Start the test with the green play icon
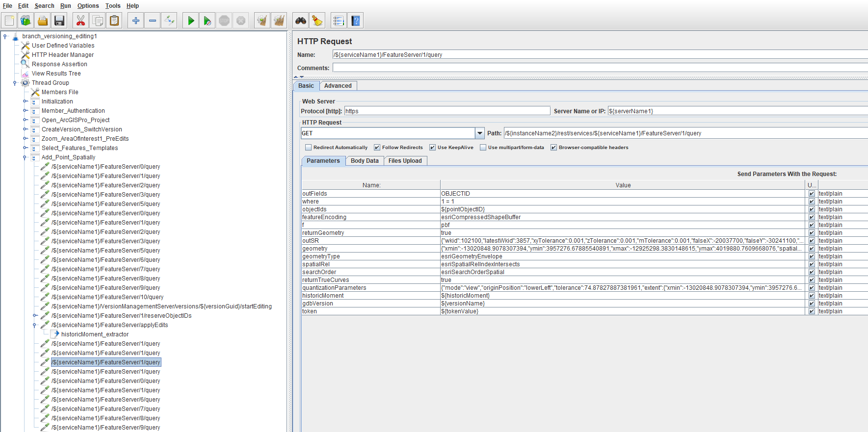The height and width of the screenshot is (432, 868). point(191,21)
